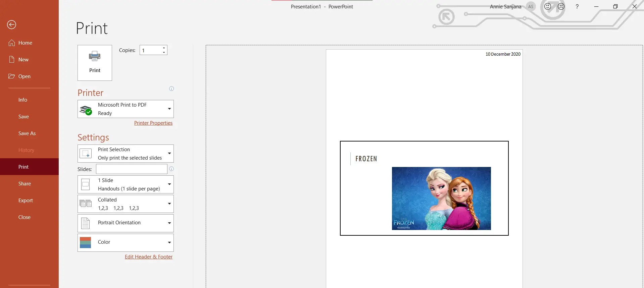Image resolution: width=644 pixels, height=288 pixels.
Task: Click the printer info icon
Action: 171,89
